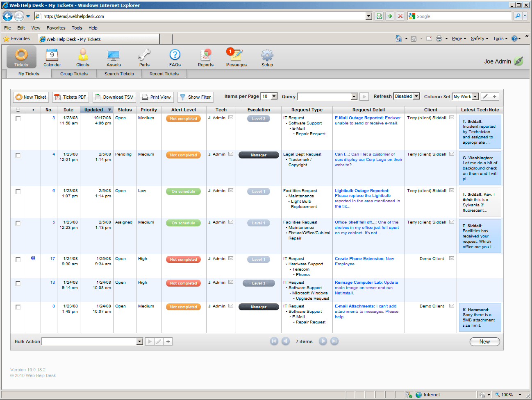Open the FAQs question mark icon

click(175, 56)
